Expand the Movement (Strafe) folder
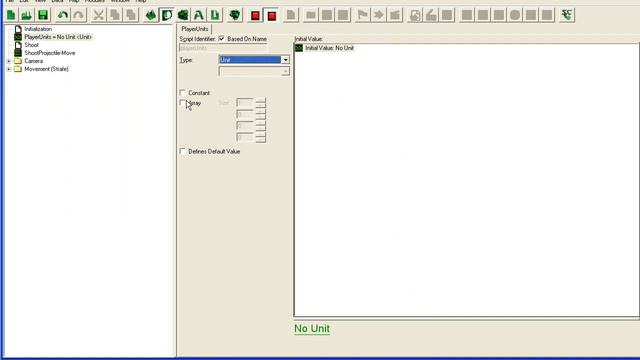Viewport: 640px width, 360px height. tap(9, 69)
